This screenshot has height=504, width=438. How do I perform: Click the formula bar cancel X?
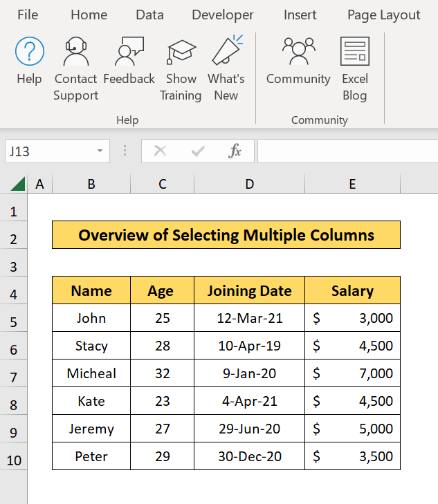coord(161,151)
